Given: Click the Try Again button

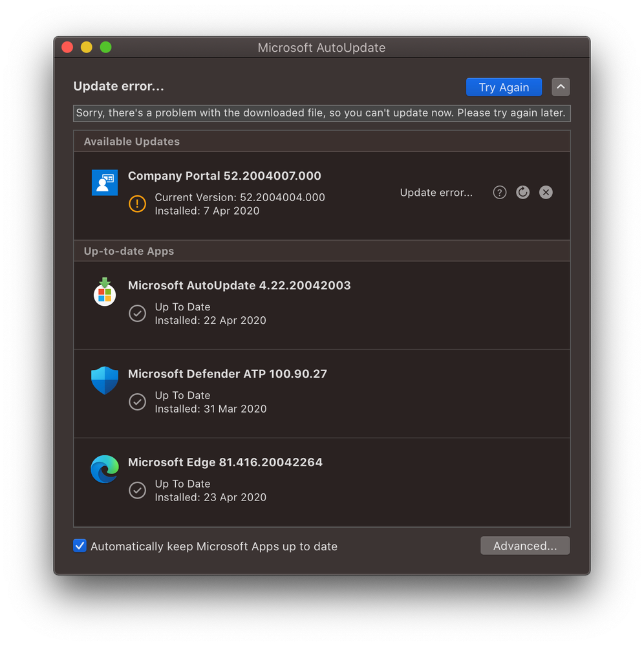Looking at the screenshot, I should pyautogui.click(x=504, y=87).
